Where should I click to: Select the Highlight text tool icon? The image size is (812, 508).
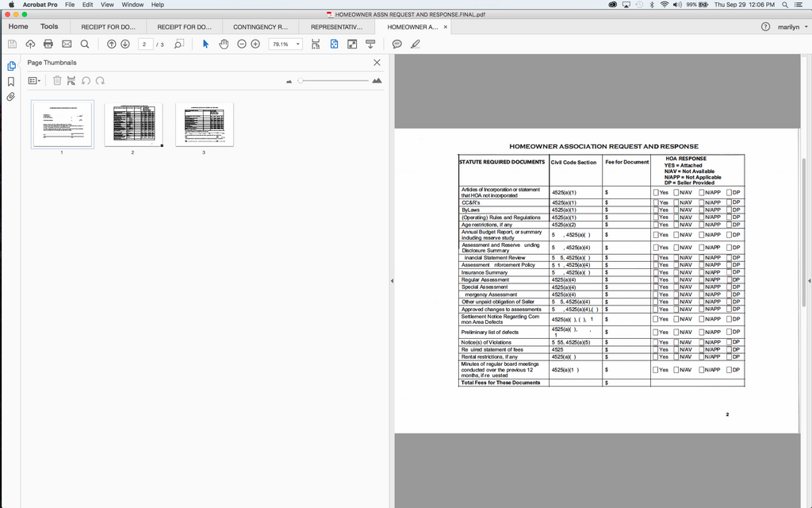tap(416, 44)
